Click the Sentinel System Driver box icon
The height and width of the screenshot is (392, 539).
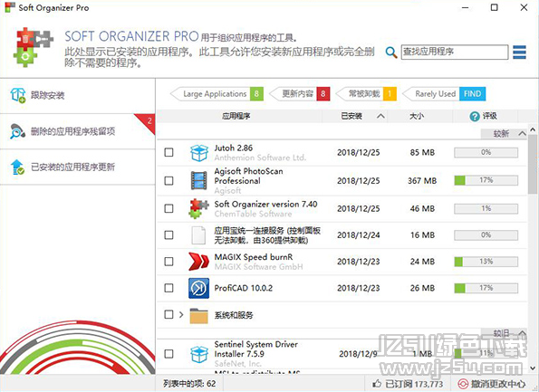(199, 354)
